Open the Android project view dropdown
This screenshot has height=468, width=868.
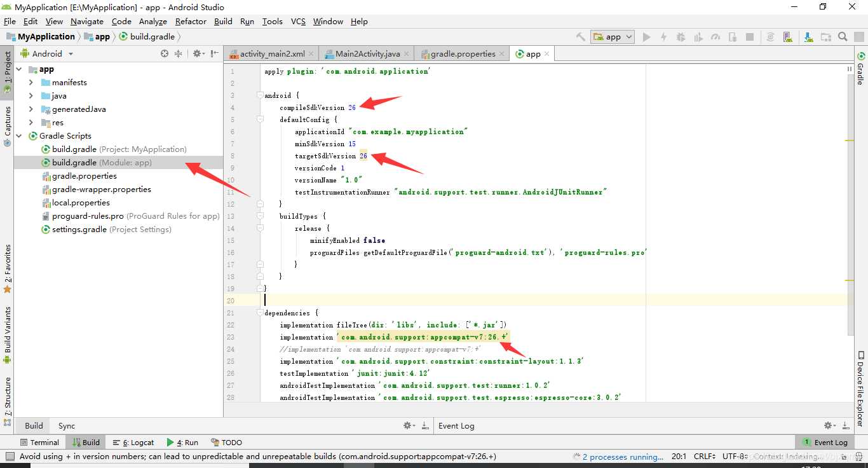pos(47,54)
